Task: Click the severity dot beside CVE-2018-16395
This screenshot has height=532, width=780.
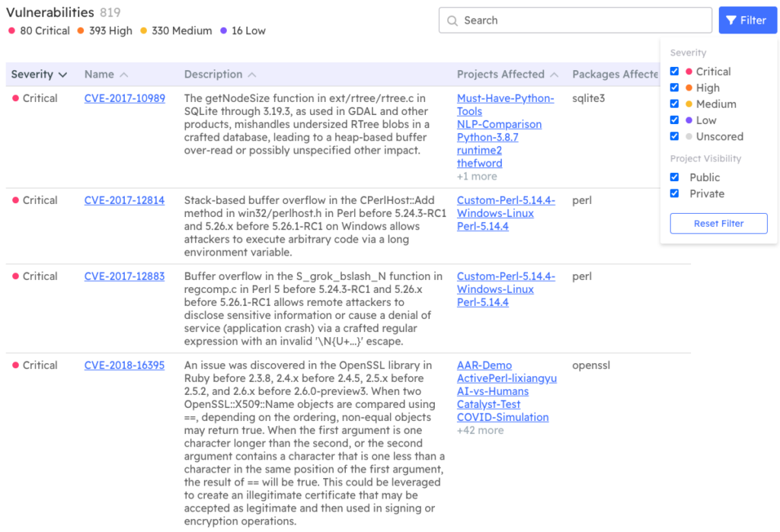Action: [x=14, y=365]
